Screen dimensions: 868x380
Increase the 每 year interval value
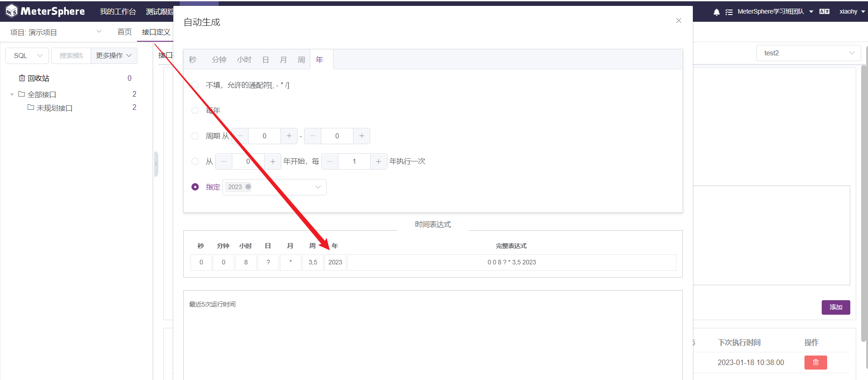point(378,161)
